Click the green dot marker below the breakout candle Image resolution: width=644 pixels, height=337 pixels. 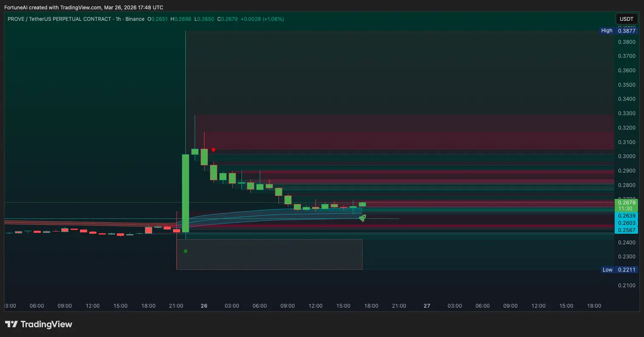click(x=185, y=251)
